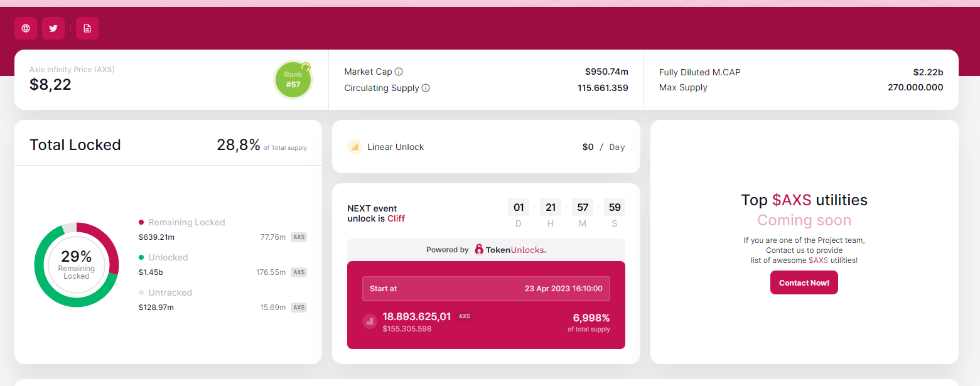Click the TokenUnlocks logo
The image size is (980, 386).
tap(510, 250)
